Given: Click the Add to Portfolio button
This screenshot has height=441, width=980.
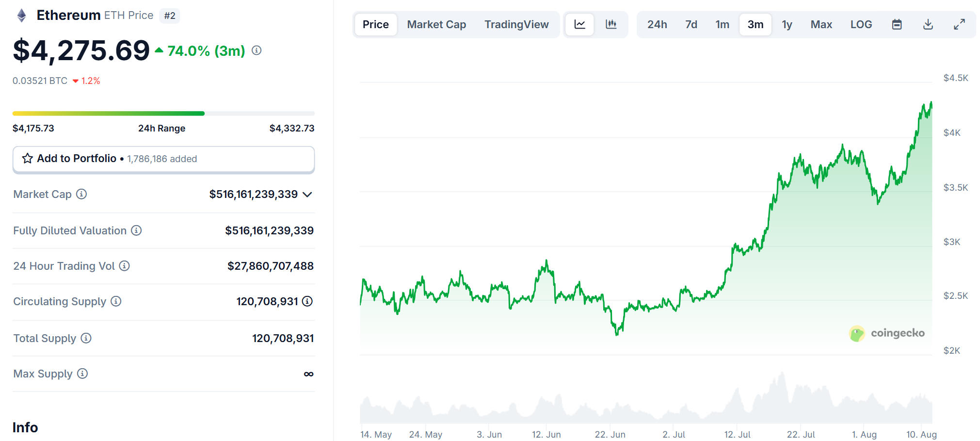Looking at the screenshot, I should tap(163, 159).
